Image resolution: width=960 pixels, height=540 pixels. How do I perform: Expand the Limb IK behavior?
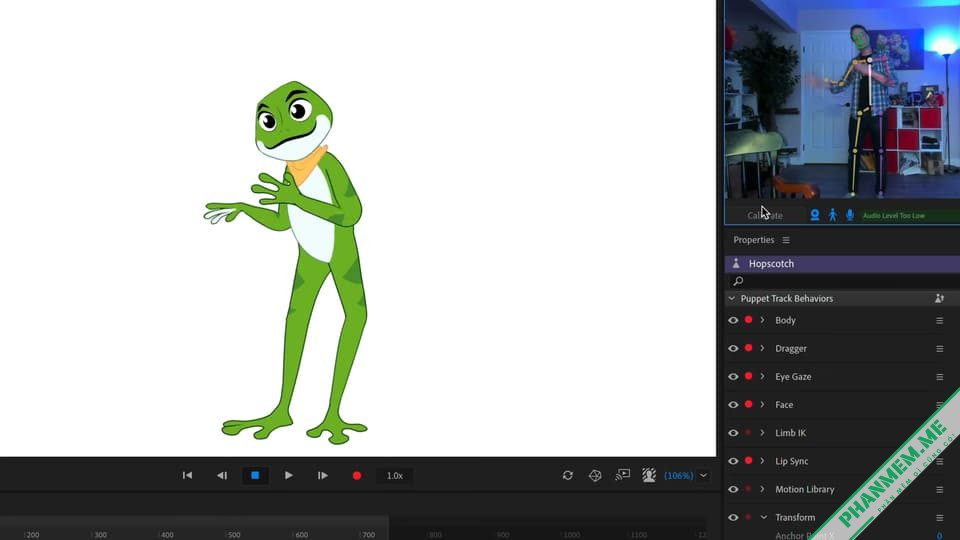(x=762, y=433)
